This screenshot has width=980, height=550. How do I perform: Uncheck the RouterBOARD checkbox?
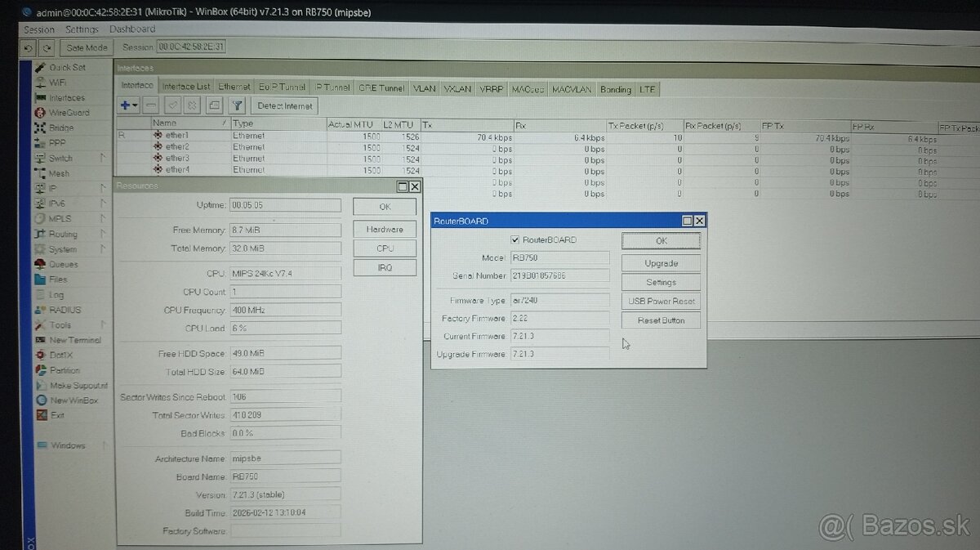coord(515,238)
